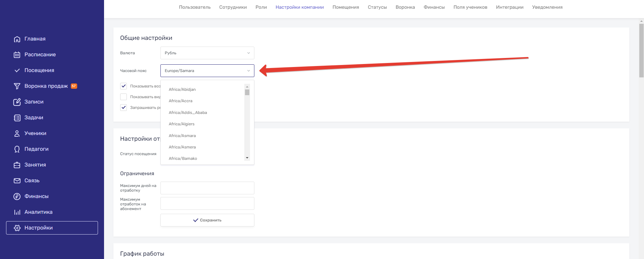Uncheck the first 'Показывать' checkbox
Viewport: 644px width, 259px height.
123,86
